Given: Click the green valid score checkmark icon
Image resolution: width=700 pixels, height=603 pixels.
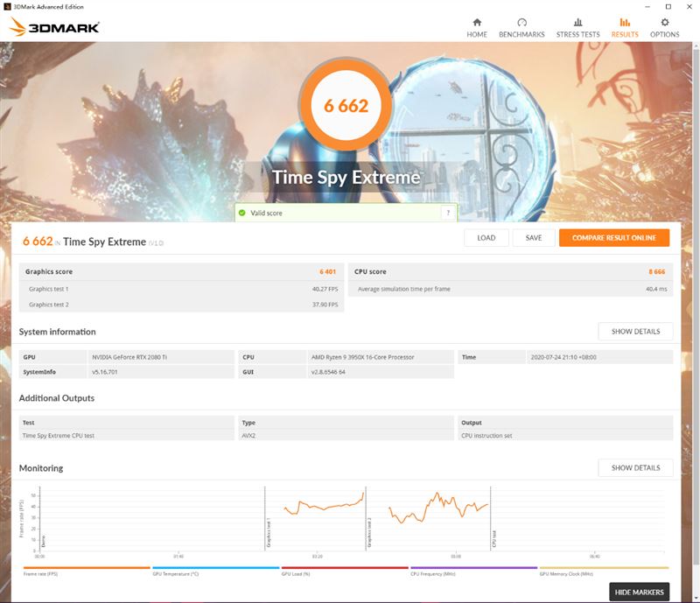Looking at the screenshot, I should pos(242,213).
